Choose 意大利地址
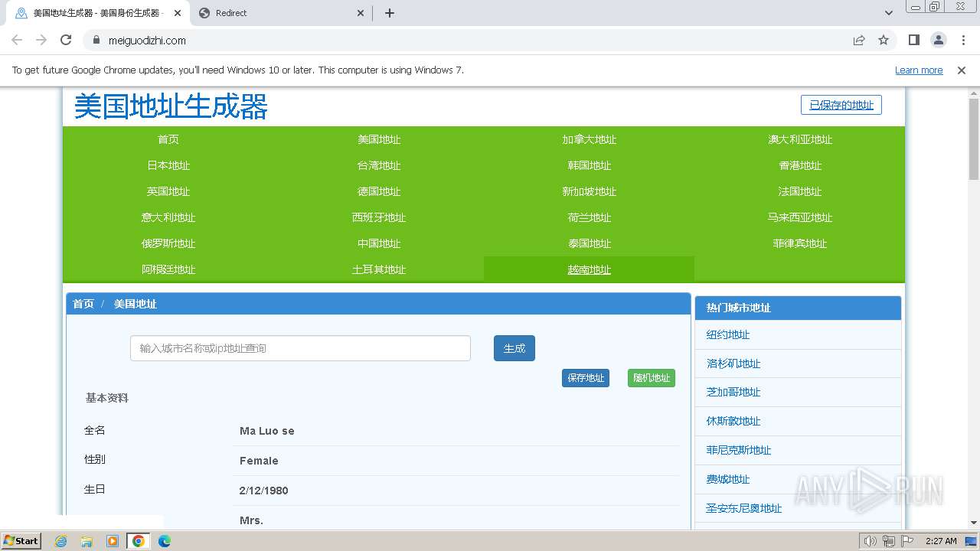This screenshot has width=980, height=551. pos(168,217)
